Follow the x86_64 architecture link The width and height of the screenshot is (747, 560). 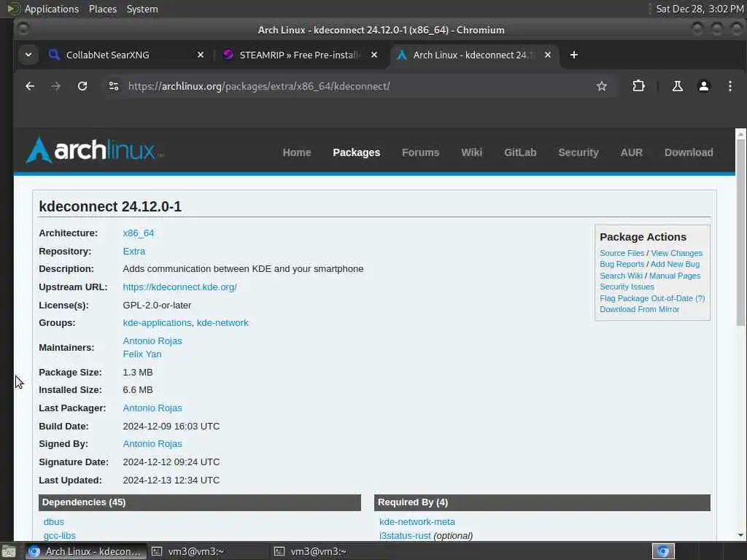138,233
